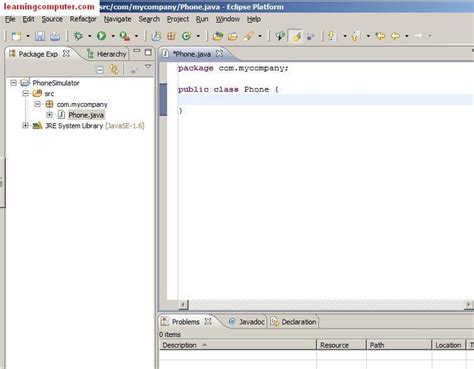This screenshot has height=369, width=474.
Task: Toggle Mark Occurrences highlighter icon
Action: (295, 36)
